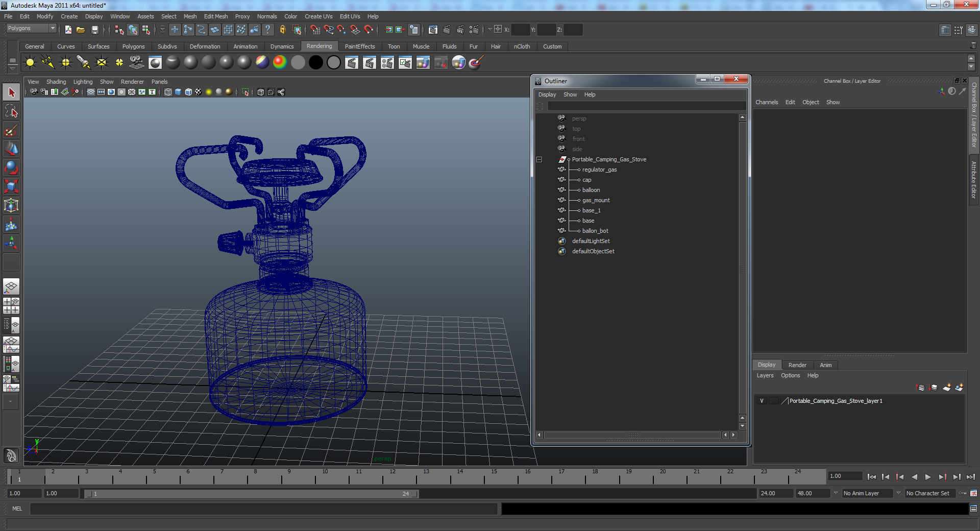Open the layer editor Layers menu
The height and width of the screenshot is (531, 980).
pyautogui.click(x=765, y=376)
